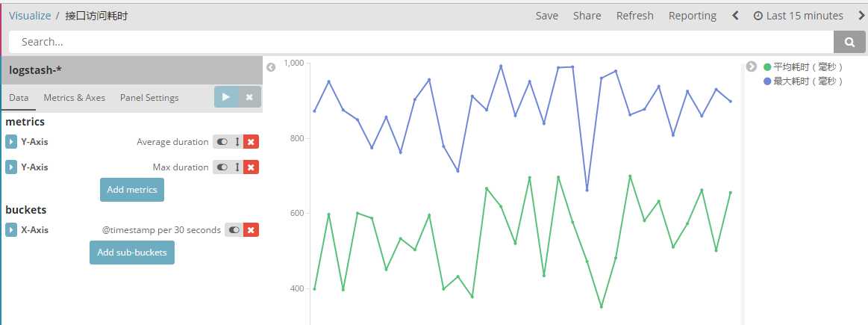Move time range back with left chevron
Viewport: 868px width, 325px height.
(735, 16)
